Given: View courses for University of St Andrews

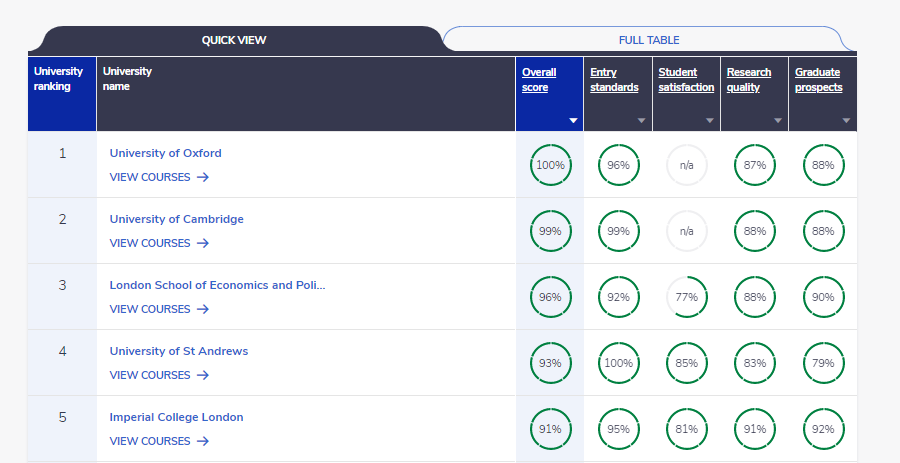Looking at the screenshot, I should 159,375.
